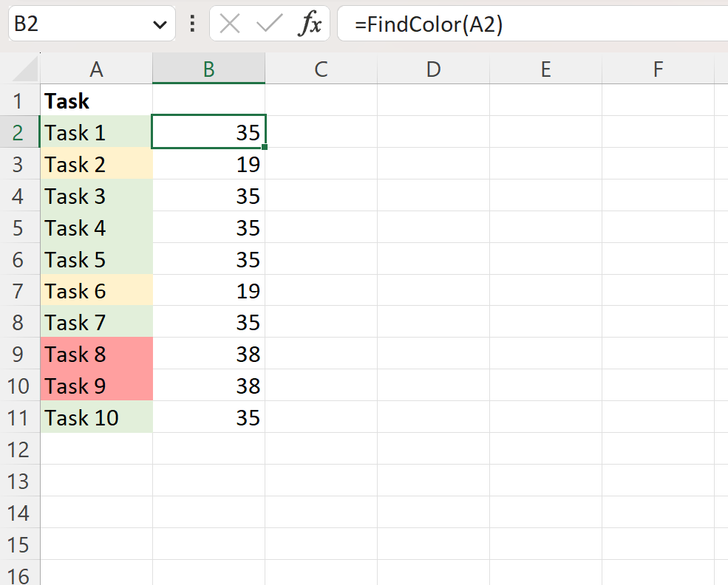This screenshot has width=728, height=585.
Task: Select cell B11 showing 35
Action: pyautogui.click(x=208, y=417)
